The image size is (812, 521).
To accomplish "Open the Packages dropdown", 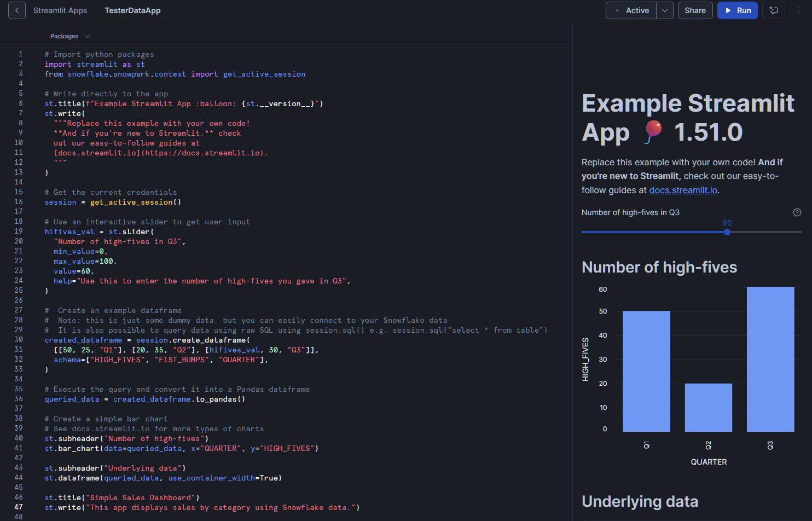I will tap(69, 36).
